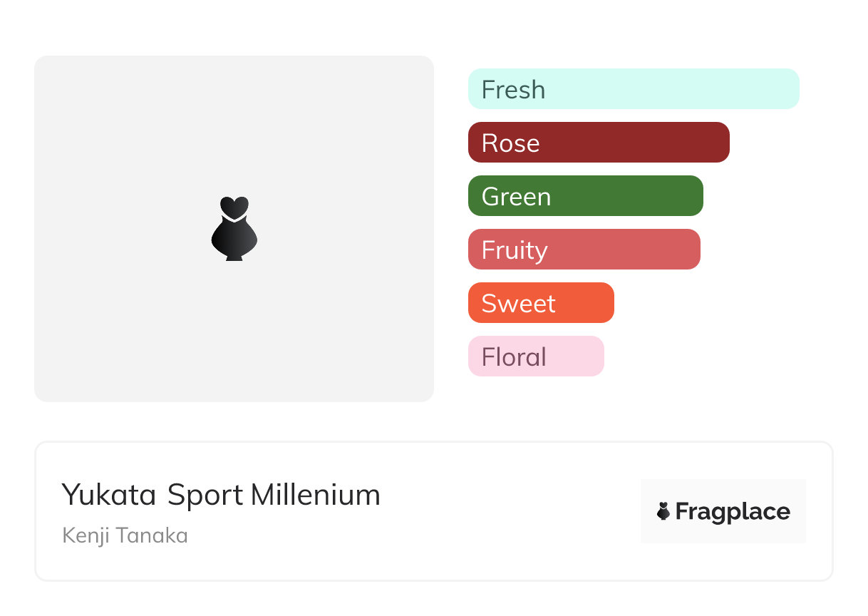The height and width of the screenshot is (616, 868).
Task: Open the Yukata Sport Millenium title
Action: click(x=221, y=495)
